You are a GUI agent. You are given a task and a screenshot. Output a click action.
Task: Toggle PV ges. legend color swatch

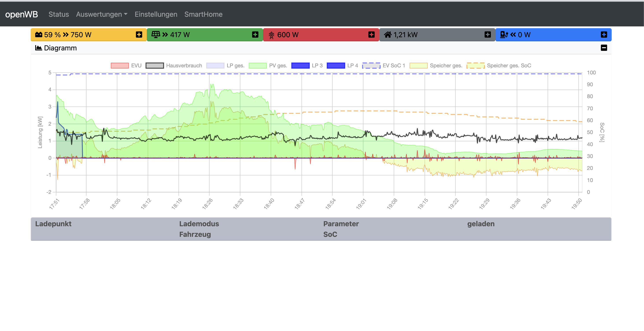tap(258, 66)
